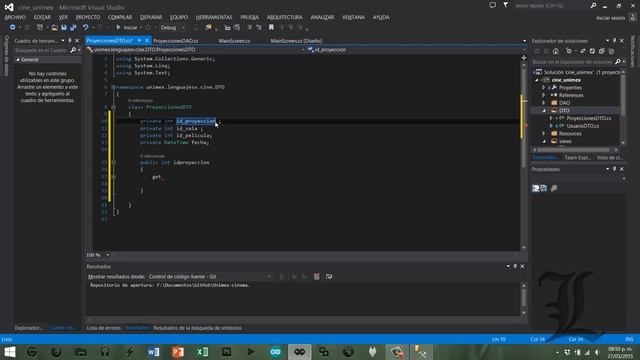Image resolution: width=640 pixels, height=360 pixels.
Task: Click the notifications flag icon in title bar
Action: (506, 5)
